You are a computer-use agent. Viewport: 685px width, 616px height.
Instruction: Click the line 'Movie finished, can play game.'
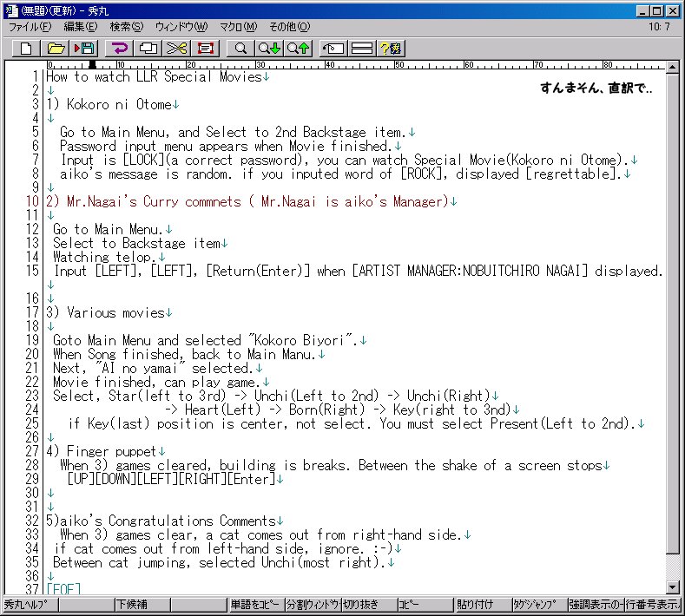coord(156,382)
